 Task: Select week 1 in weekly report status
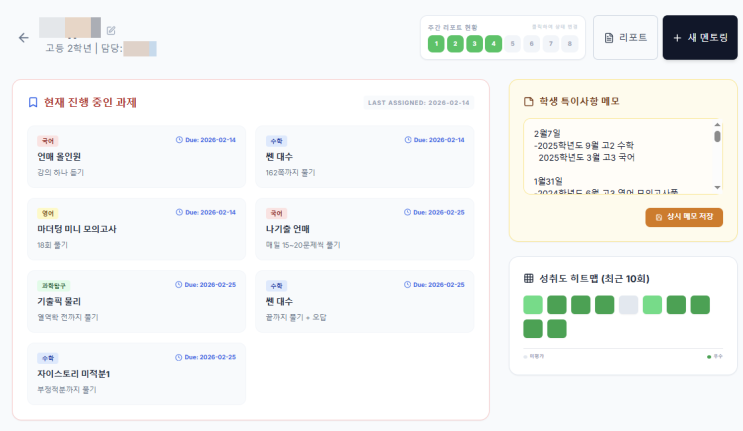[436, 44]
